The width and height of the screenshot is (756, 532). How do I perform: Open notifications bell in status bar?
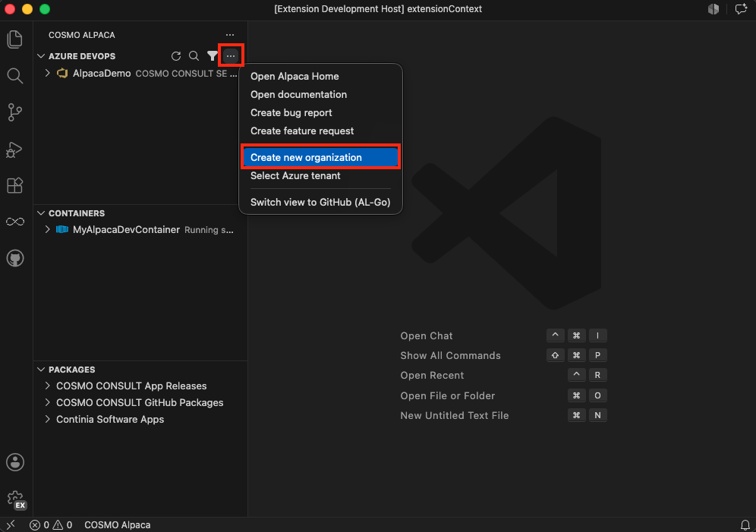coord(745,524)
